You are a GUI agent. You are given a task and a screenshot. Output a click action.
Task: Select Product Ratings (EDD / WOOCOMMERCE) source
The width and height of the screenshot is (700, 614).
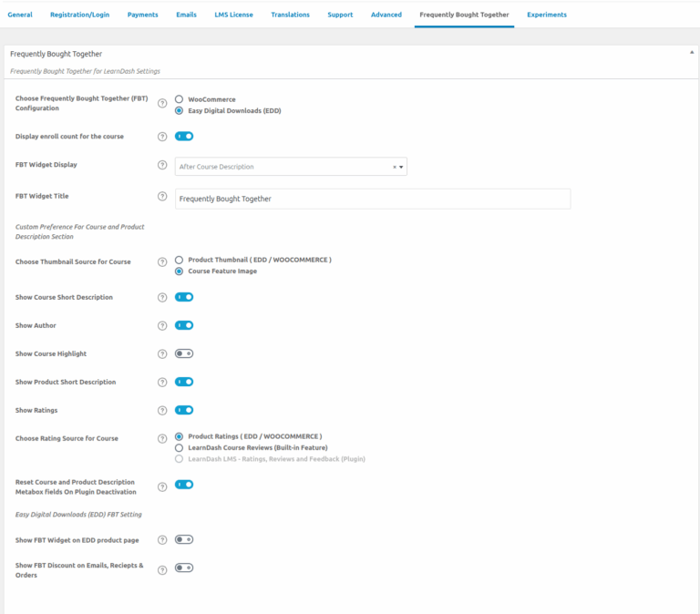179,436
